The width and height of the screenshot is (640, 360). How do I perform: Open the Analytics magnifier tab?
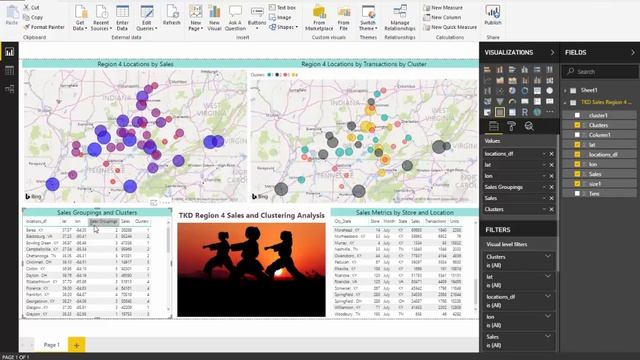529,126
